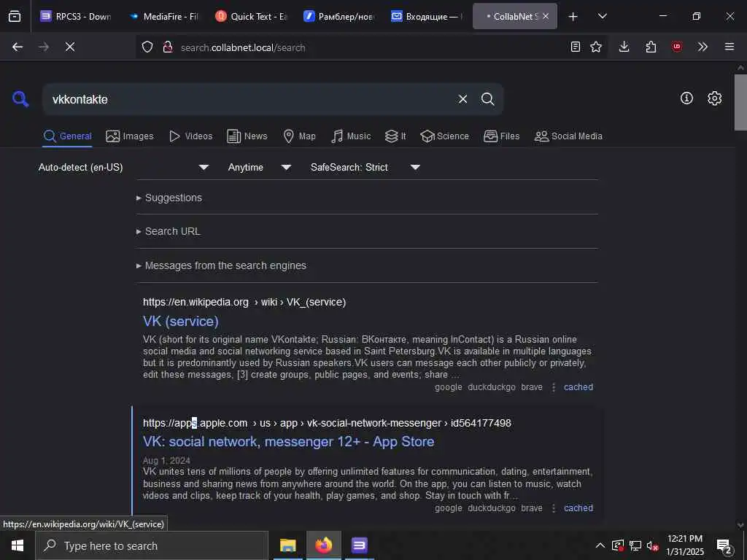Open tracking protection shield icon
This screenshot has height=560, width=747.
point(147,47)
